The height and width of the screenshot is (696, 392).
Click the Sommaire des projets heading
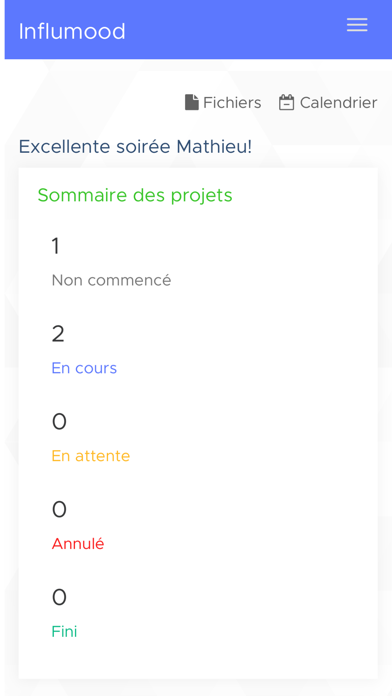click(135, 195)
